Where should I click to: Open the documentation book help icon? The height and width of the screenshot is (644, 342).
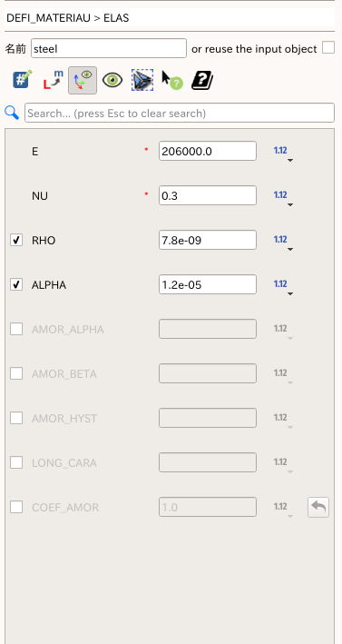(202, 80)
